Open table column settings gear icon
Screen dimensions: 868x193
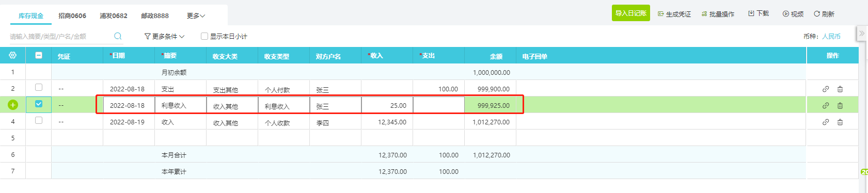(x=13, y=55)
